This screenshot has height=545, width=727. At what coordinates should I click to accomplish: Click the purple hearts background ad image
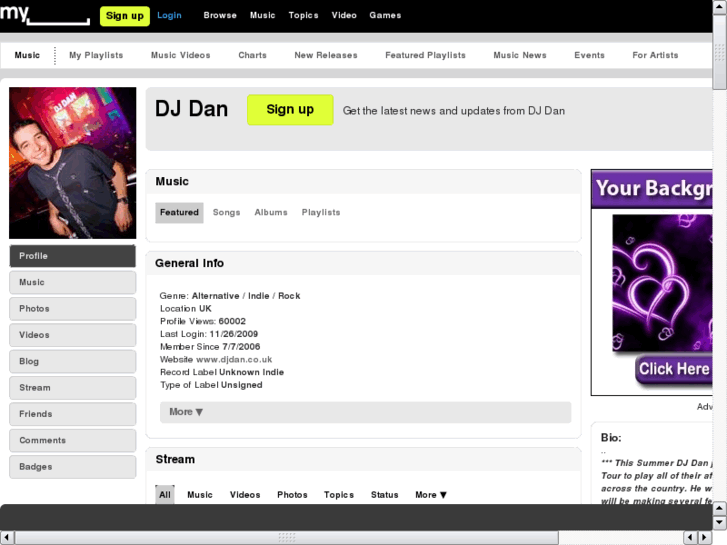tap(662, 283)
